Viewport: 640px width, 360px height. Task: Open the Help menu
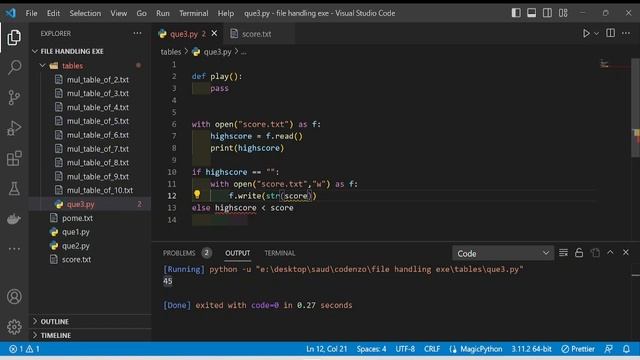coord(225,13)
